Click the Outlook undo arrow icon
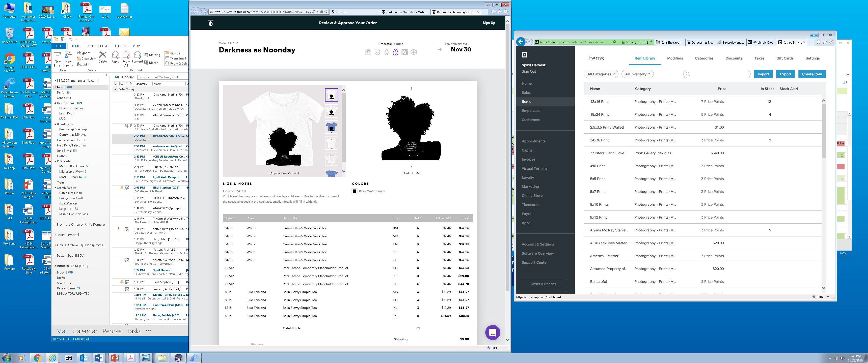The height and width of the screenshot is (363, 868). pos(71,39)
